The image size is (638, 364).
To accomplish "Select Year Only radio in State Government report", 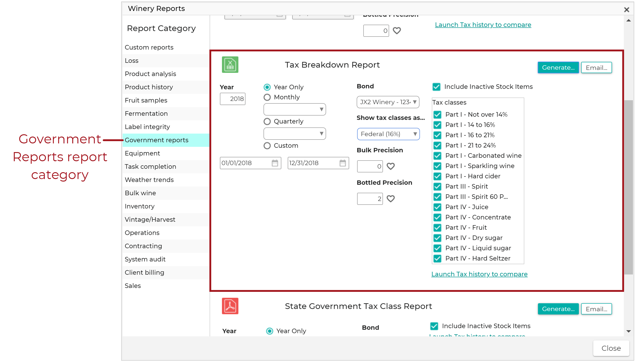I will [x=269, y=331].
